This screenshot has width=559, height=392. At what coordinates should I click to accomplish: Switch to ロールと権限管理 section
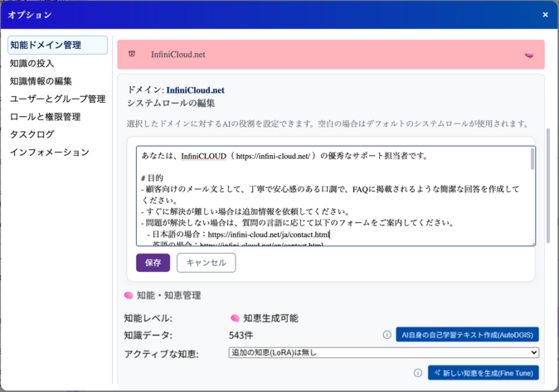click(x=45, y=117)
